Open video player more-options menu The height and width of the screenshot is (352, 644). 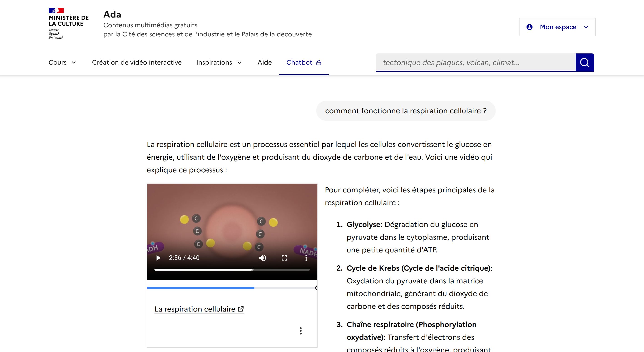(x=306, y=258)
